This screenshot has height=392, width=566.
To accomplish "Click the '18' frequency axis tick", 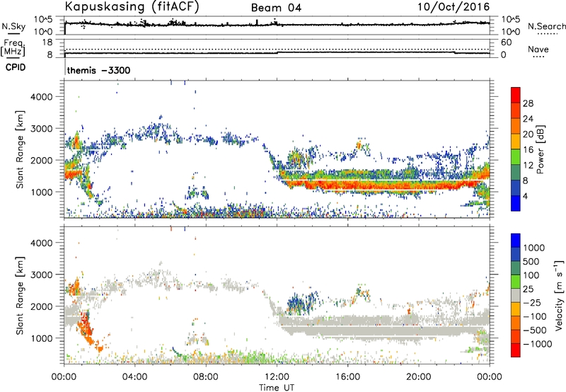I will (x=47, y=42).
